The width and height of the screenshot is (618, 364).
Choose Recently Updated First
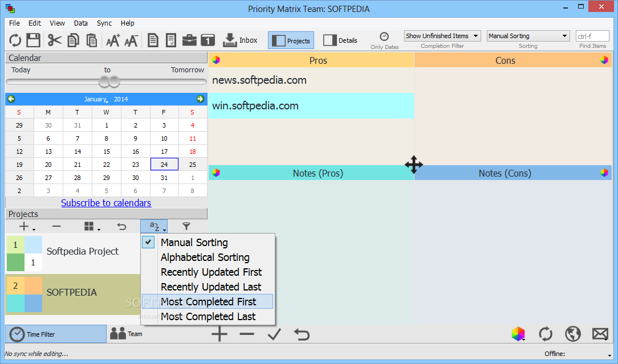[x=208, y=272]
